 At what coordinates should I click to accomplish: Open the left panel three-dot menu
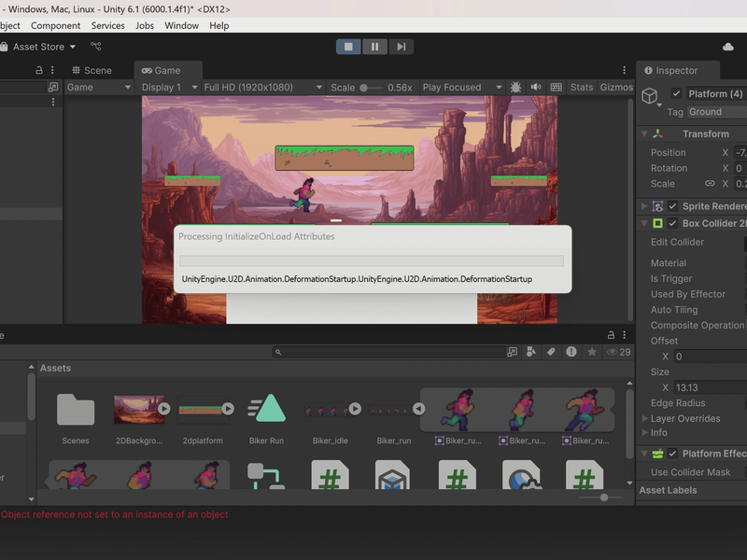pyautogui.click(x=52, y=71)
